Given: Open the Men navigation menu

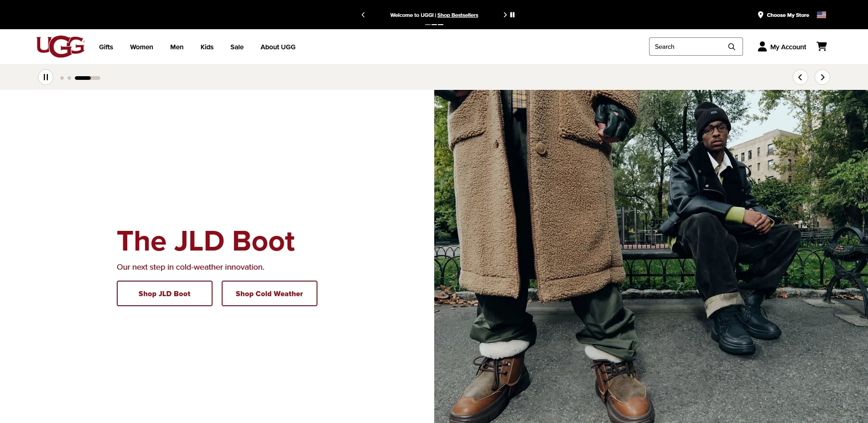Looking at the screenshot, I should click(177, 47).
